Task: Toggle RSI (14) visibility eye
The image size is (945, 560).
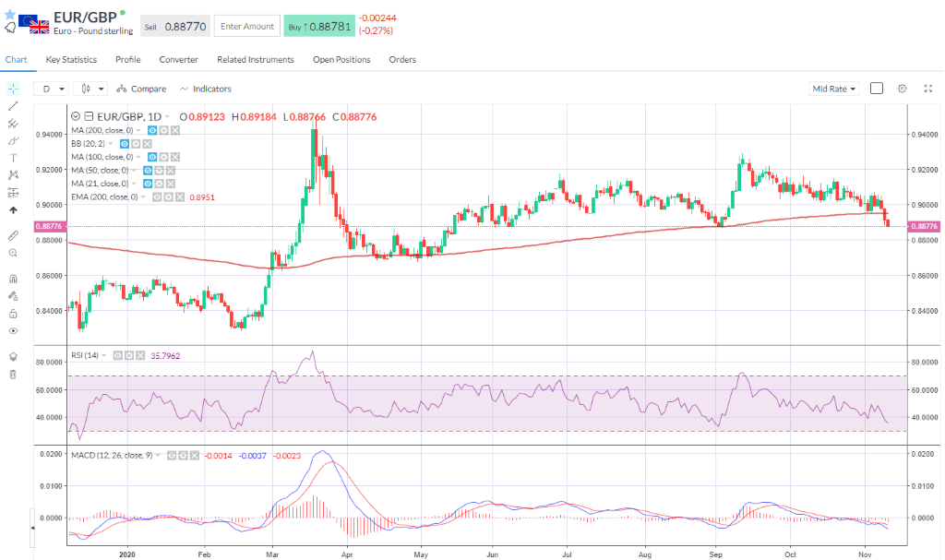Action: click(x=118, y=356)
